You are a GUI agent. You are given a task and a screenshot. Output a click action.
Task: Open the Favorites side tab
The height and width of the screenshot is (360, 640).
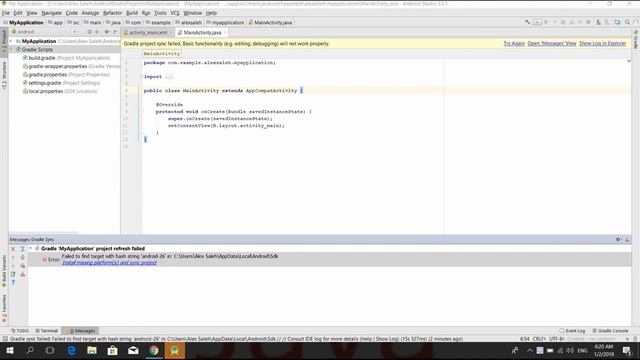[4, 309]
